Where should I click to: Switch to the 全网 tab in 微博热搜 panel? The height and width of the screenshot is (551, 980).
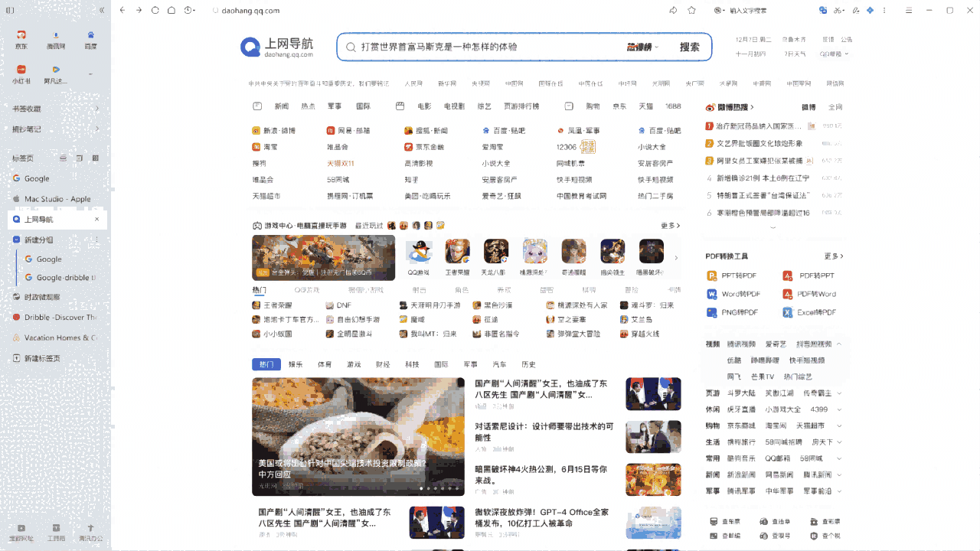834,106
